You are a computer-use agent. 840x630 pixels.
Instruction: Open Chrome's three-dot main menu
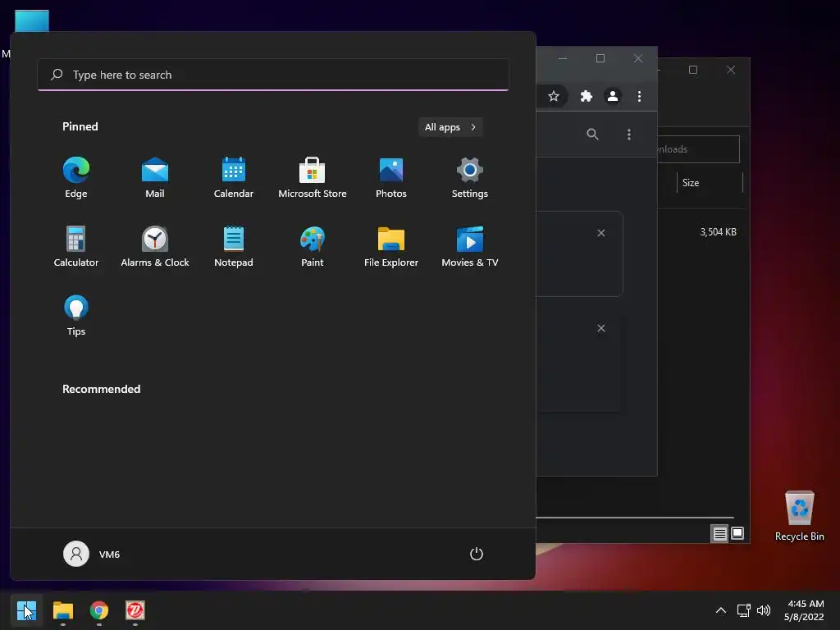639,96
